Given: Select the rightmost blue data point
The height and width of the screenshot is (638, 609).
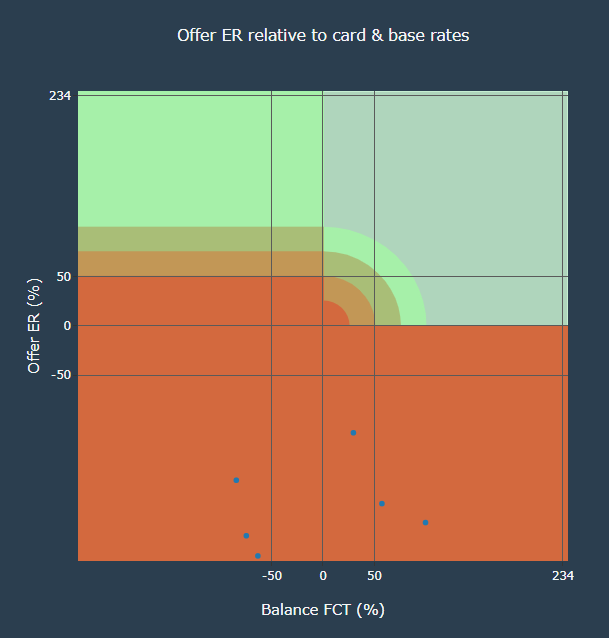Looking at the screenshot, I should click(425, 522).
